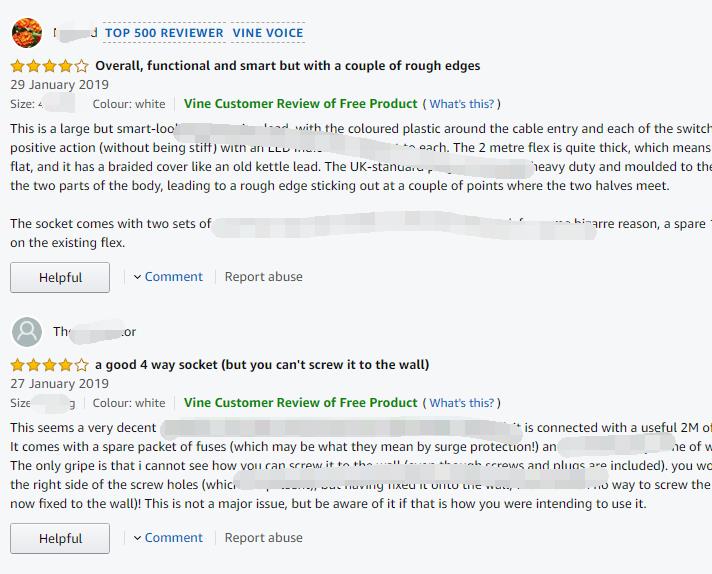
Task: Click the grey default avatar of the second reviewer
Action: coord(27,332)
